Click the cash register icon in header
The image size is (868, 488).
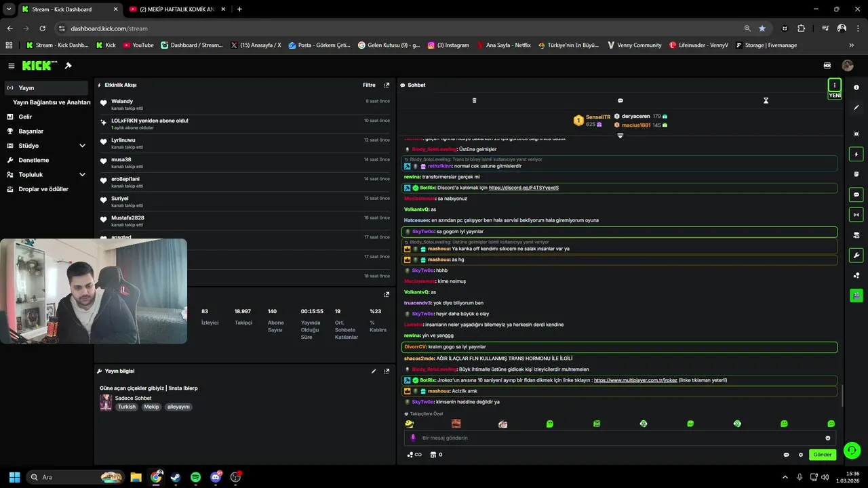[827, 66]
